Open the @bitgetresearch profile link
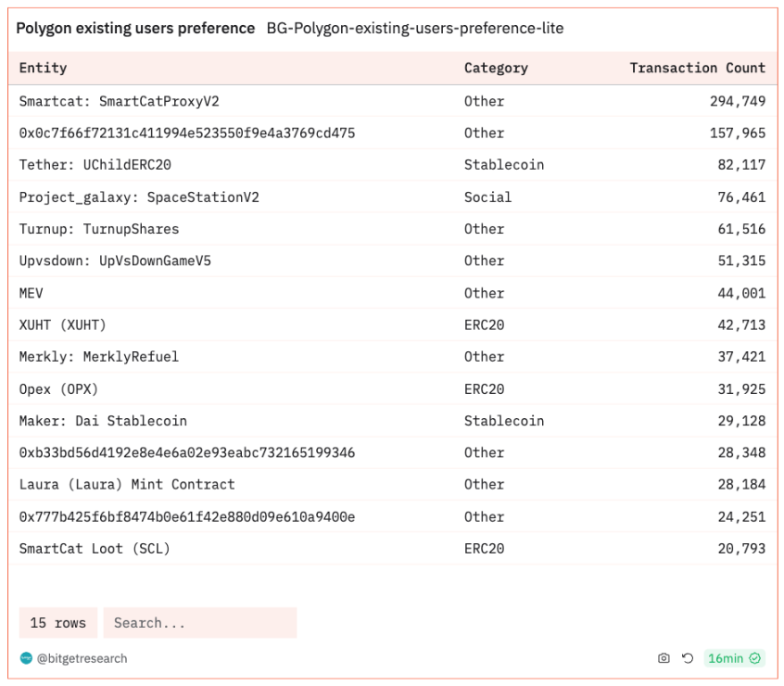The height and width of the screenshot is (686, 784). (82, 658)
